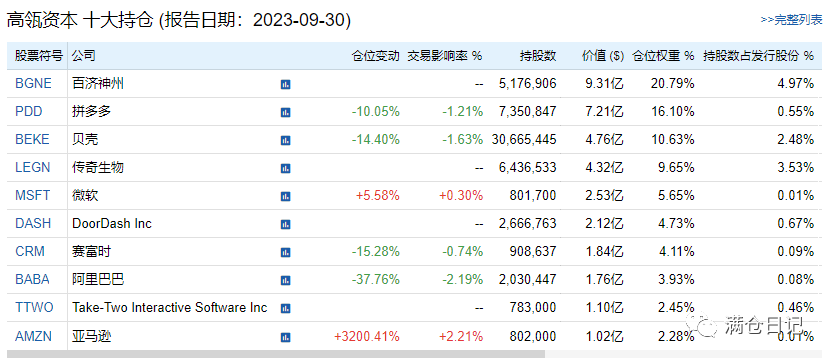The width and height of the screenshot is (830, 361).
Task: Open the PDD ticker symbol link
Action: [29, 111]
